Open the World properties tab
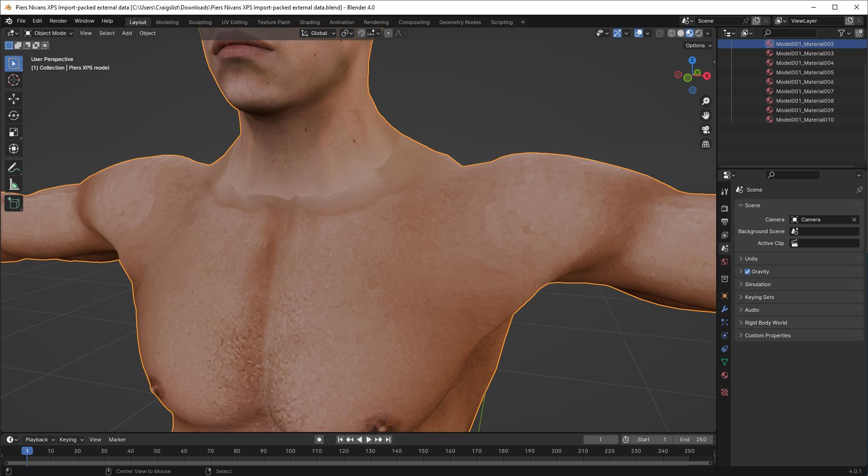This screenshot has width=868, height=476. [725, 262]
